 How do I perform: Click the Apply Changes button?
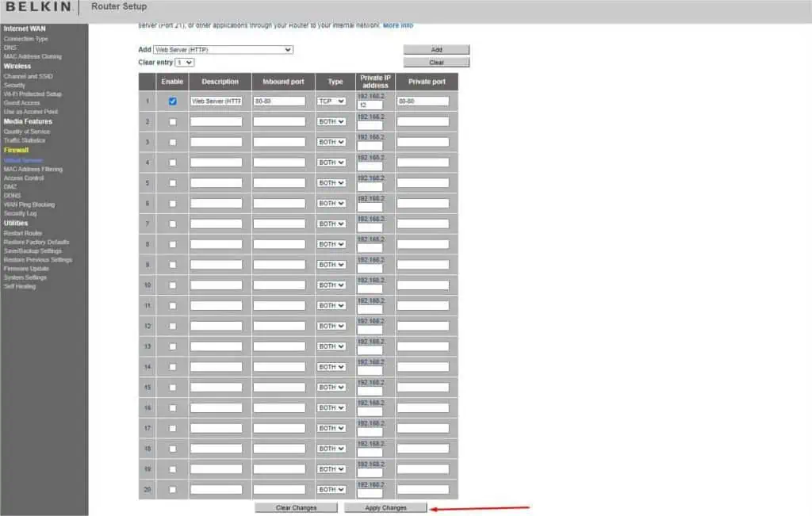coord(385,506)
